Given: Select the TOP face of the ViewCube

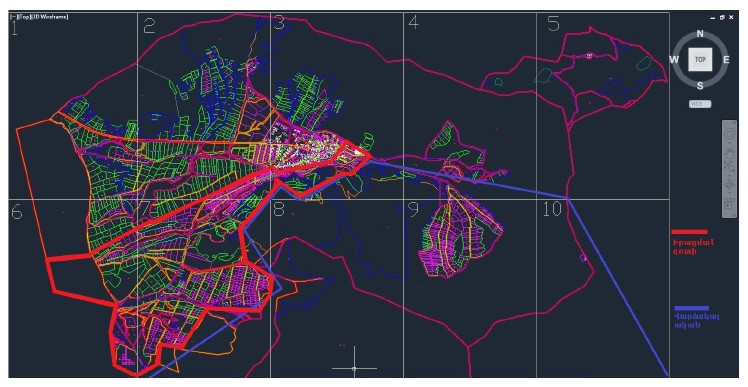Looking at the screenshot, I should click(x=700, y=59).
